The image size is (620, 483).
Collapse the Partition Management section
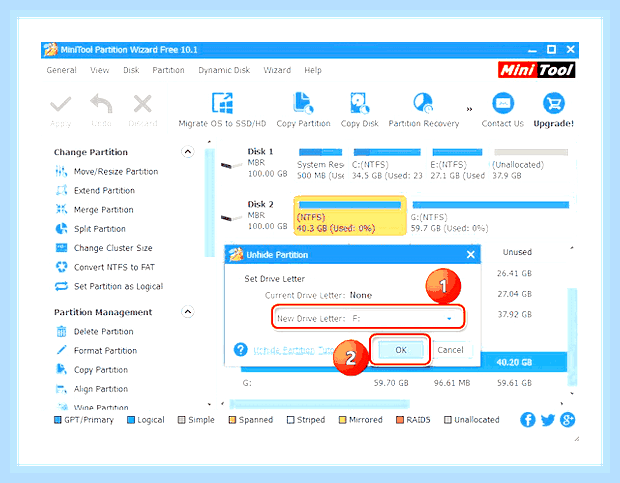coord(188,312)
